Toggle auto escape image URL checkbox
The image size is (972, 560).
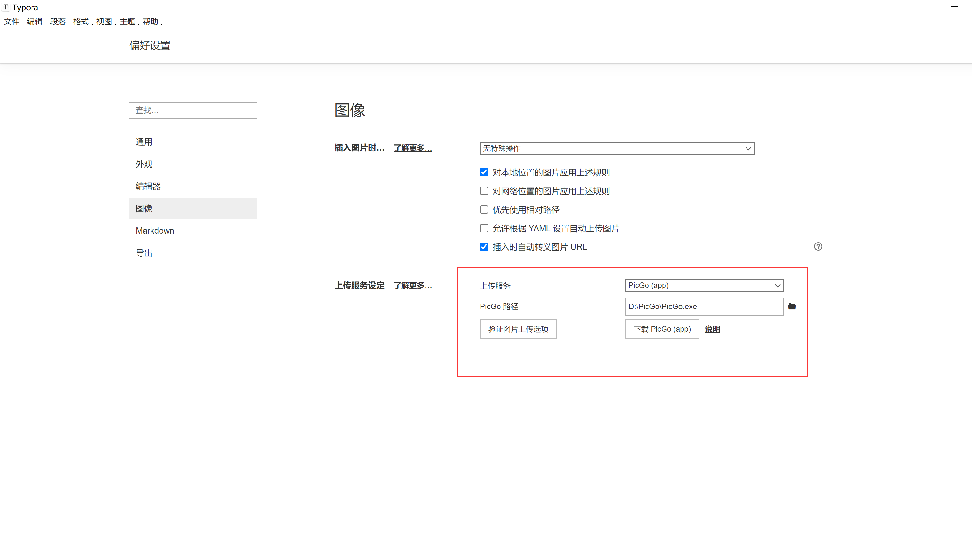tap(484, 247)
